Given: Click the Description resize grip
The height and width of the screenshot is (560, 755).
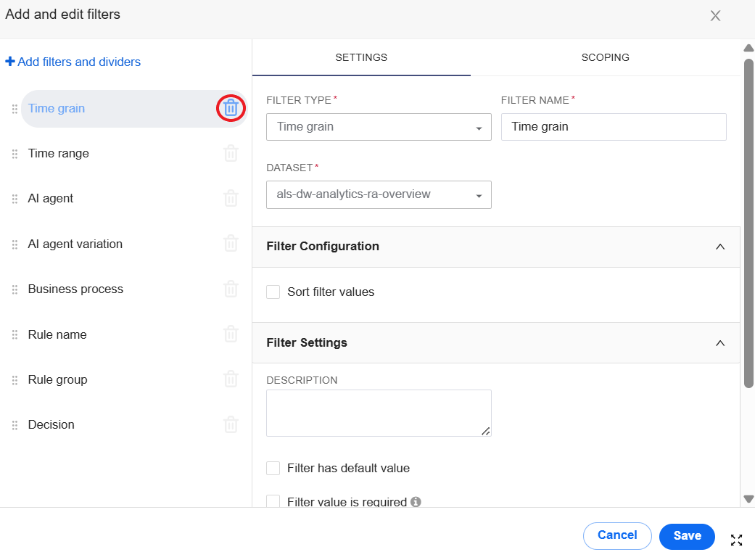Looking at the screenshot, I should [x=486, y=431].
